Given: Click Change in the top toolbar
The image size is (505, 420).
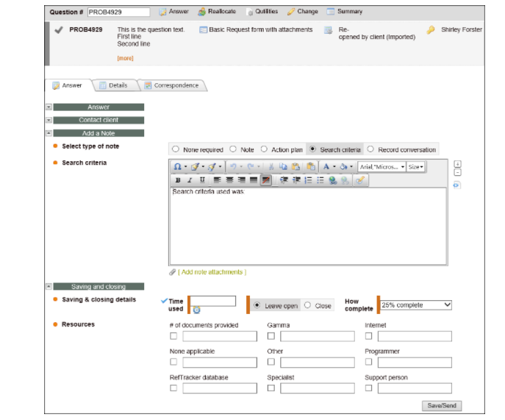Looking at the screenshot, I should (x=303, y=12).
